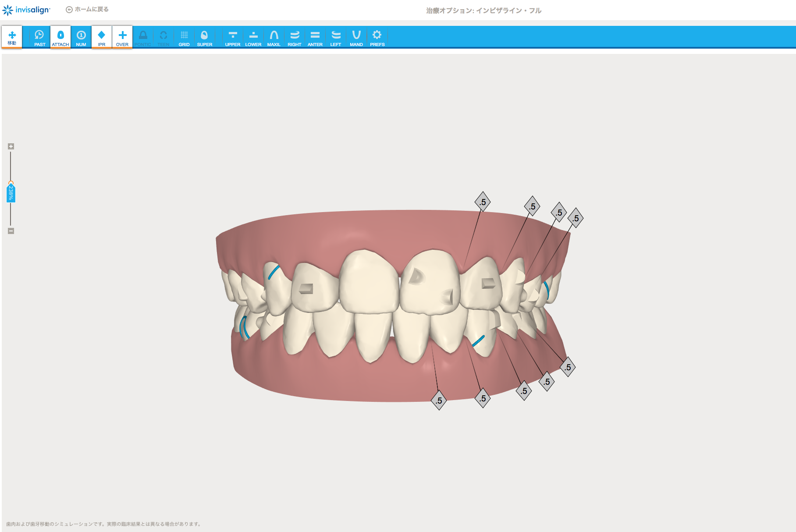Show the GRID overlay

coord(184,37)
